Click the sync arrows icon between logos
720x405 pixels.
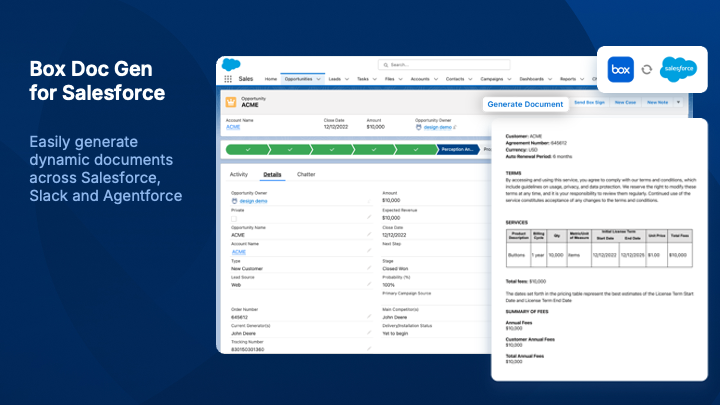click(x=647, y=69)
